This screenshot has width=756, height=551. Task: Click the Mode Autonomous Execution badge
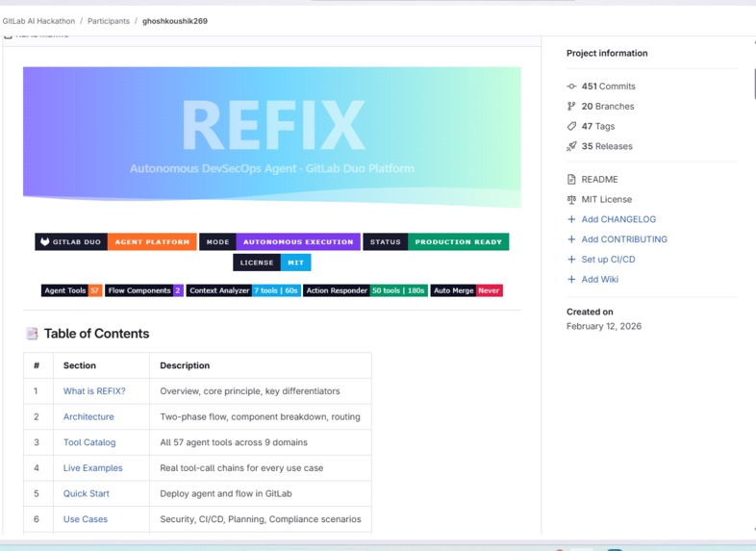coord(280,242)
